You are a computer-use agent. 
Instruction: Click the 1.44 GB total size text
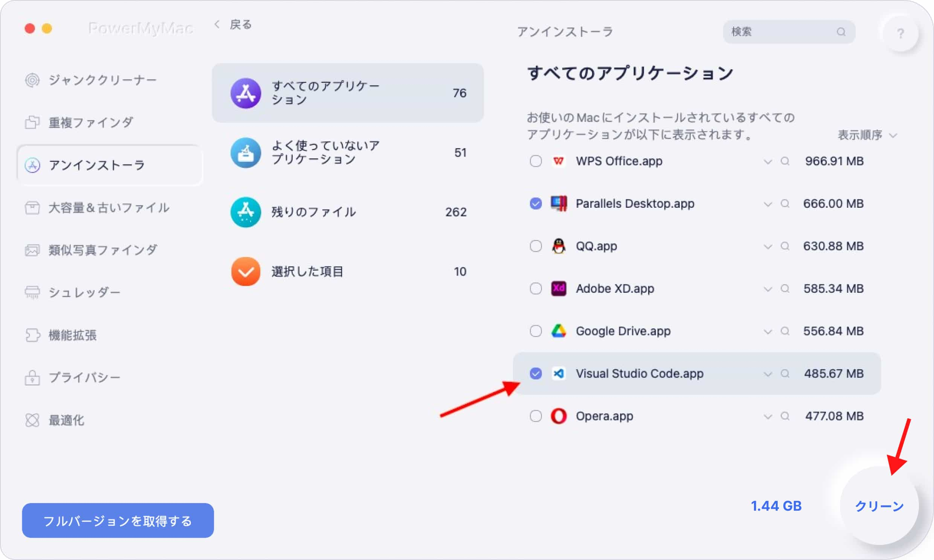(x=776, y=506)
